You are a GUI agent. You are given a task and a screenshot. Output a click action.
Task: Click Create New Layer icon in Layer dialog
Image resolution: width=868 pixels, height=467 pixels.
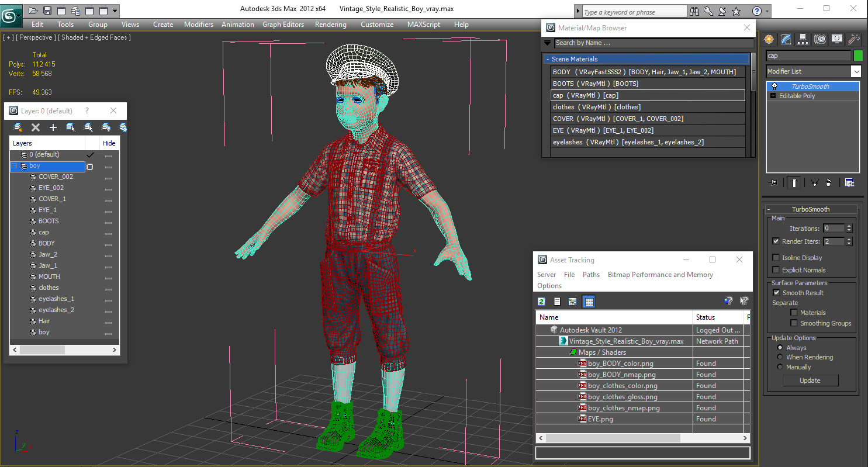18,127
